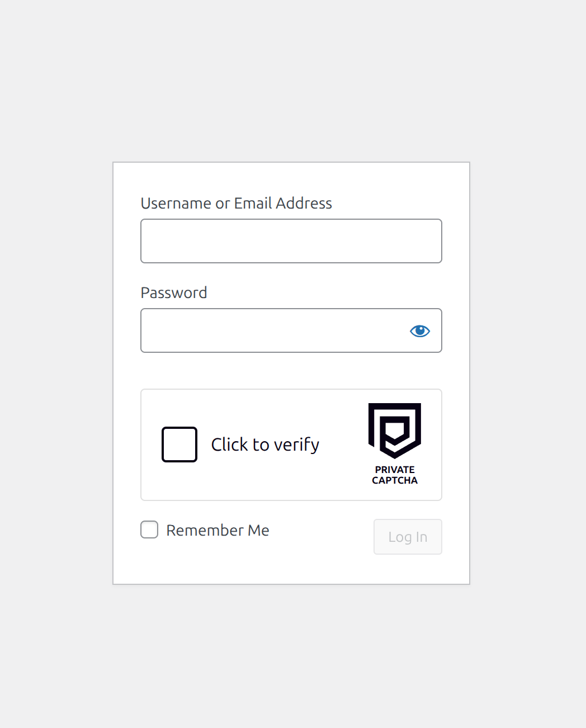This screenshot has width=586, height=728.
Task: Click the 'PRIVATE' word under the shield
Action: [x=395, y=470]
